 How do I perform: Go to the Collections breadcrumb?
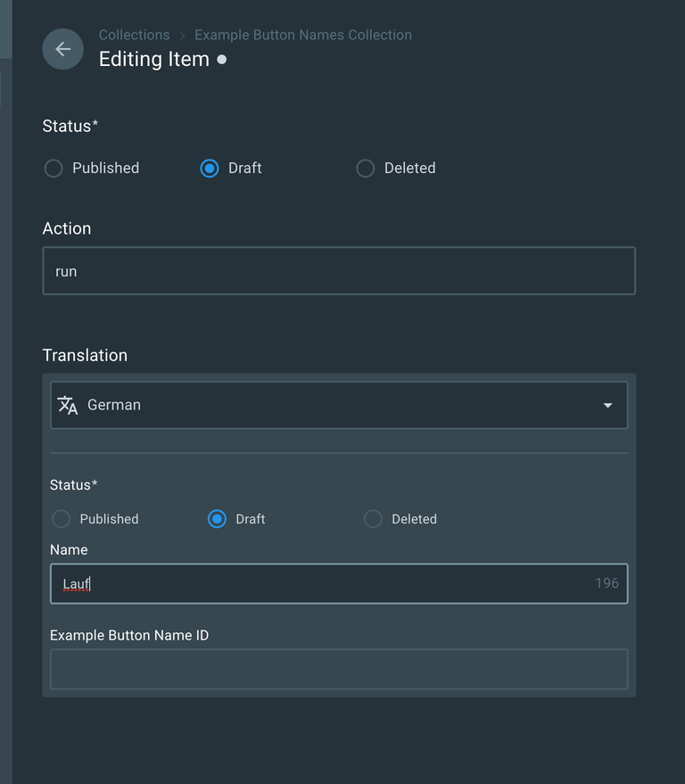click(x=134, y=36)
